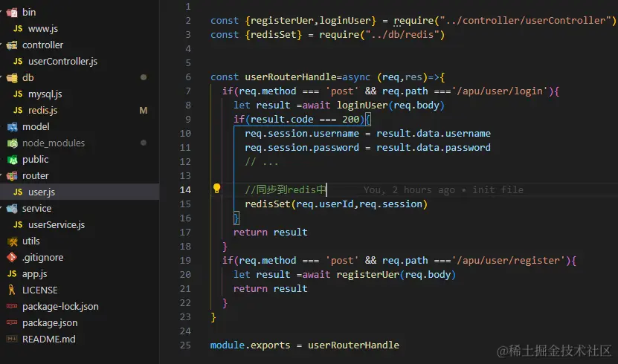Click the markdown icon of README.md
Viewport: 618px width, 364px height.
pos(12,339)
